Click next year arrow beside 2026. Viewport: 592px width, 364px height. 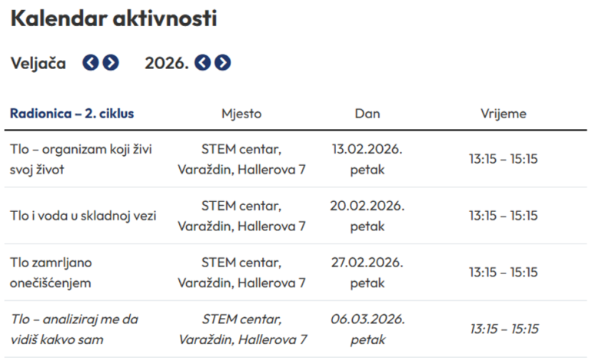223,63
